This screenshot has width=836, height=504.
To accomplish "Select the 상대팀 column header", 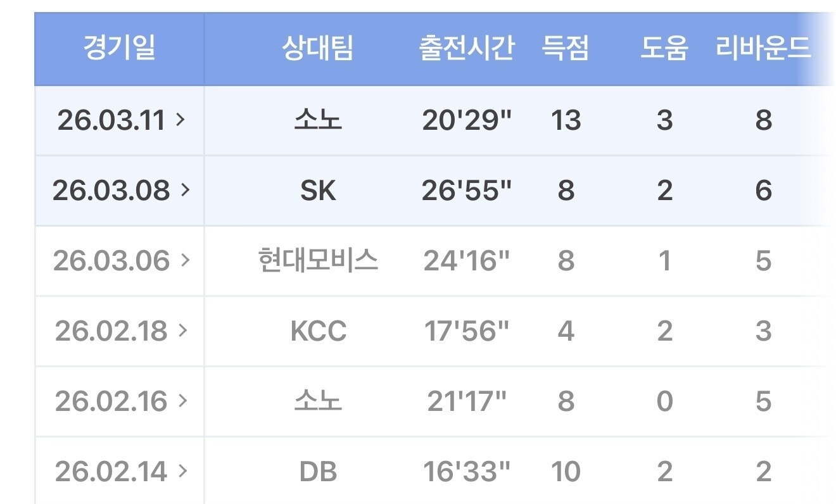I will coord(318,49).
